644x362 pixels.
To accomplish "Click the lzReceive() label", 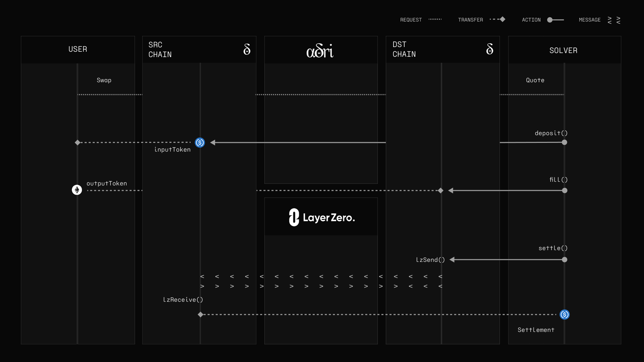I will pos(183,299).
